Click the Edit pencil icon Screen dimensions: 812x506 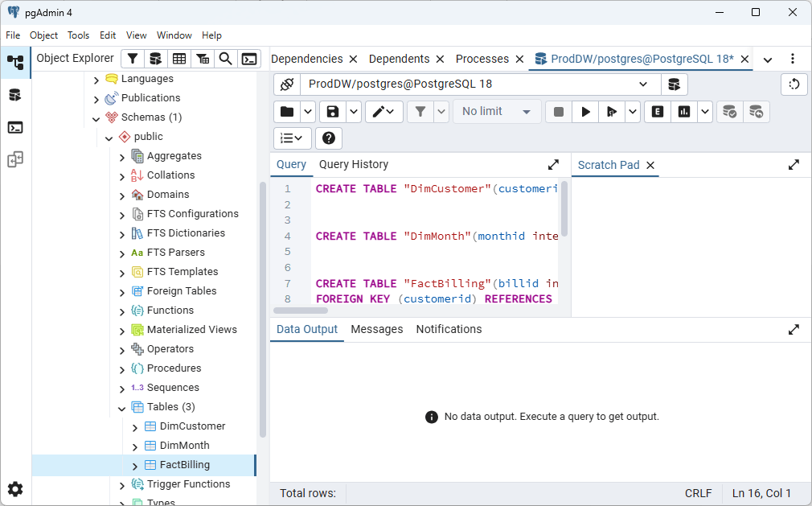coord(383,112)
